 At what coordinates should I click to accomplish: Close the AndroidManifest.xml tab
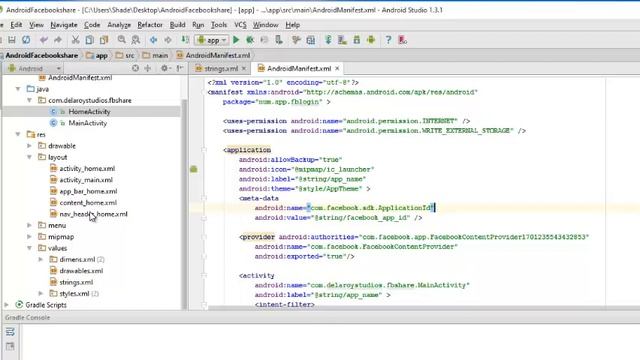click(337, 68)
